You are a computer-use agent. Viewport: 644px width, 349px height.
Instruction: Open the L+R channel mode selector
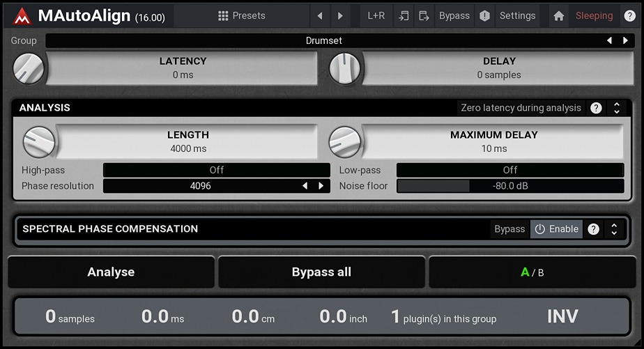(376, 15)
